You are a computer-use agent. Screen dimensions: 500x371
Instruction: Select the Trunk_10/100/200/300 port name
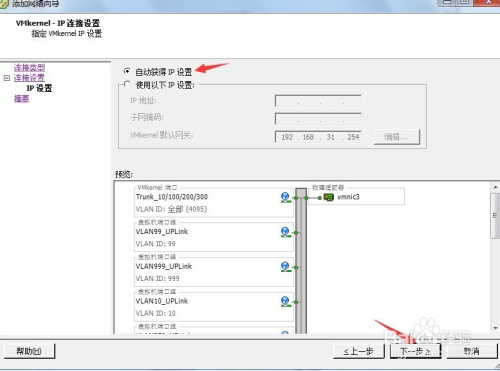(172, 197)
